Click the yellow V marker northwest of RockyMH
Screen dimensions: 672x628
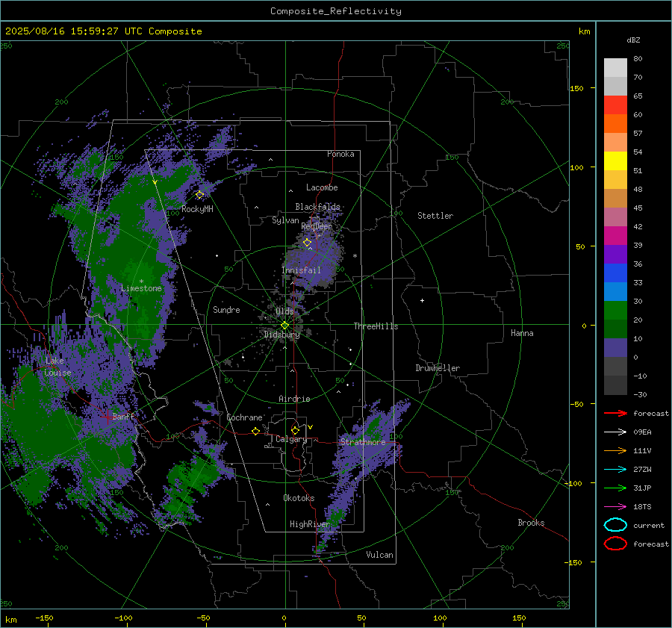point(155,182)
